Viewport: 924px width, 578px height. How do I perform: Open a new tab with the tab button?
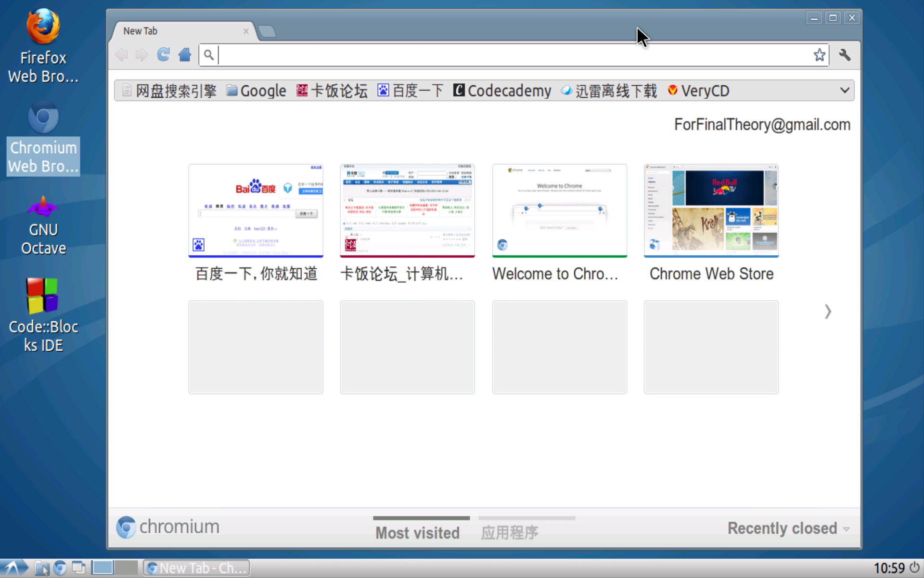(x=267, y=32)
